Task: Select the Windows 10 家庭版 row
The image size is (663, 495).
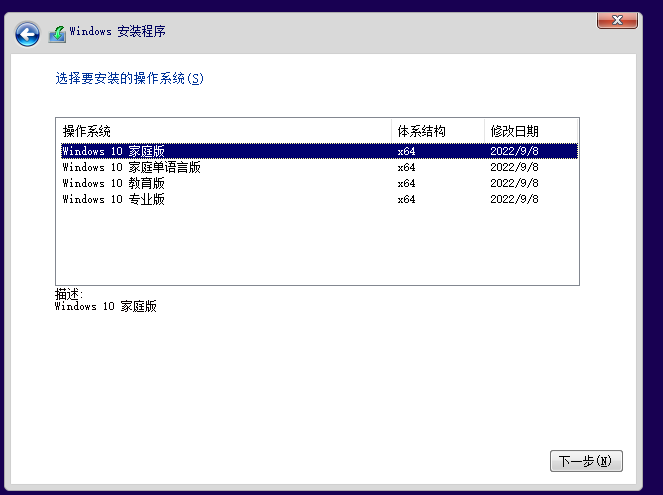Action: pos(319,151)
